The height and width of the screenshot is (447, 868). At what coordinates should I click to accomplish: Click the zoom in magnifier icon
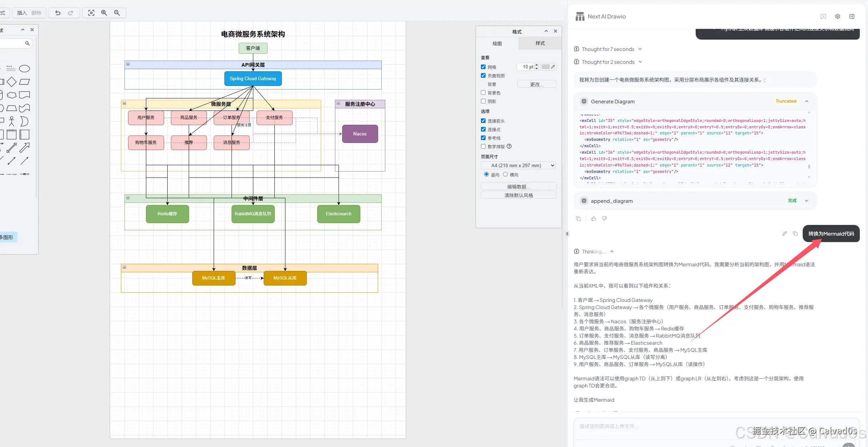[104, 13]
